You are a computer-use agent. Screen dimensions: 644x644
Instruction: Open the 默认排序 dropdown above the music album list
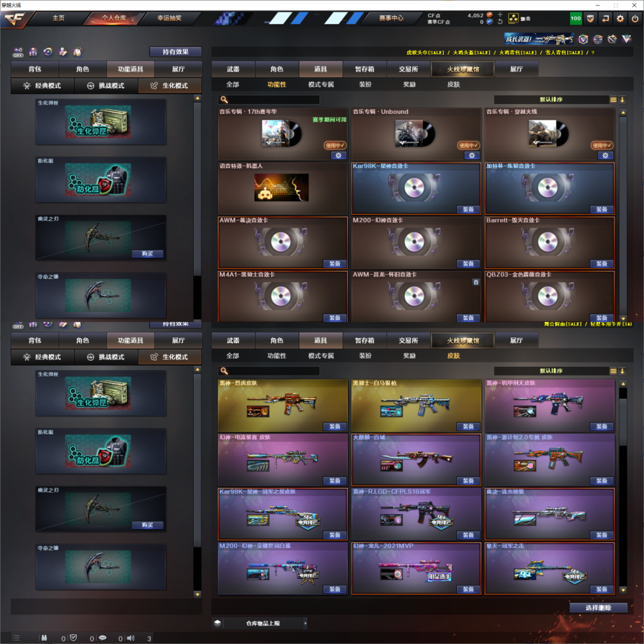pyautogui.click(x=551, y=100)
